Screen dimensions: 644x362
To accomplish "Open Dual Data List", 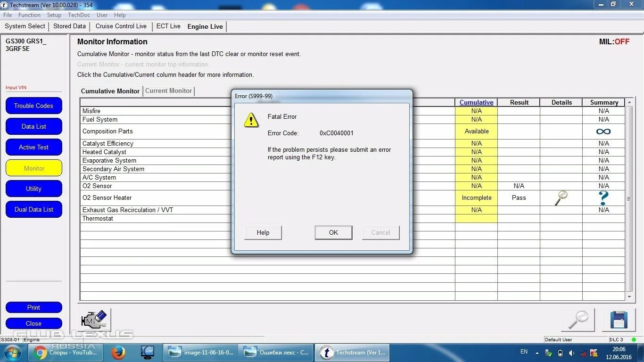I will [x=33, y=209].
